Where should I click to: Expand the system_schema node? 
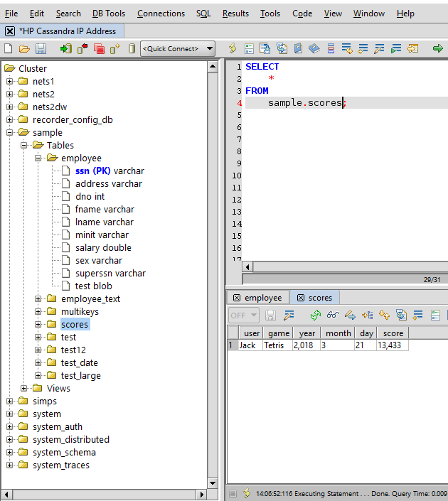tap(9, 452)
